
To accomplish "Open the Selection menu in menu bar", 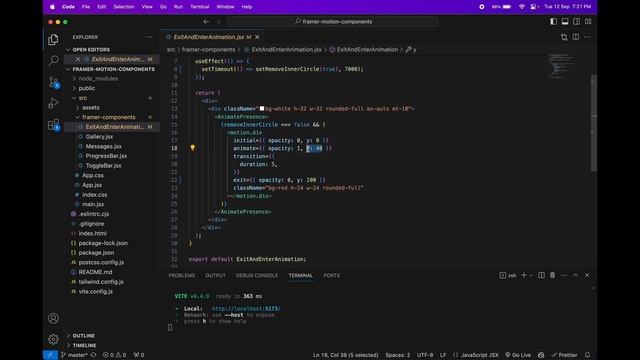I will 124,7.
